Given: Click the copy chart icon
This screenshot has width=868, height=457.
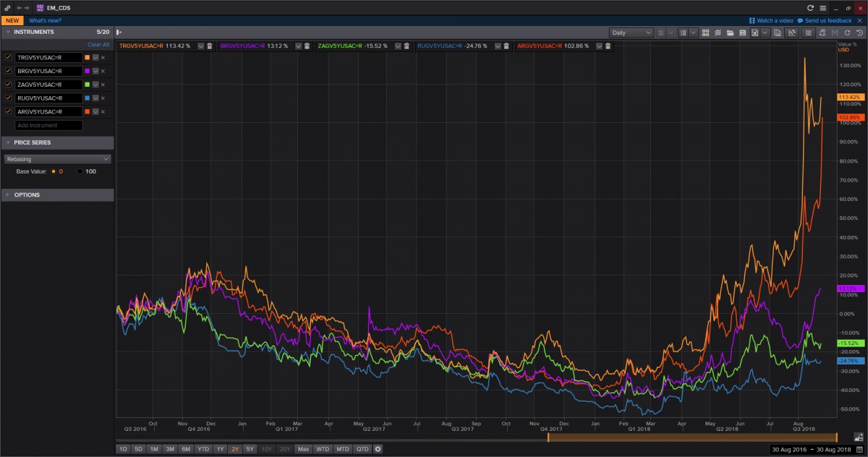Looking at the screenshot, I should (777, 33).
